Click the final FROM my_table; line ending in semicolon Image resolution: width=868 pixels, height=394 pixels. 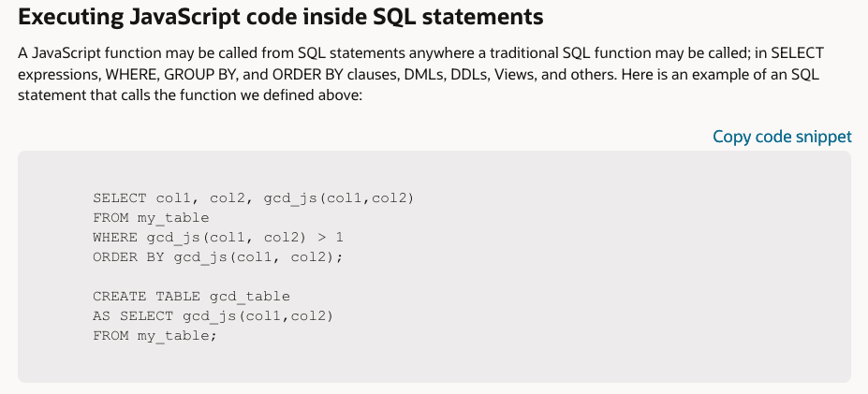click(154, 336)
